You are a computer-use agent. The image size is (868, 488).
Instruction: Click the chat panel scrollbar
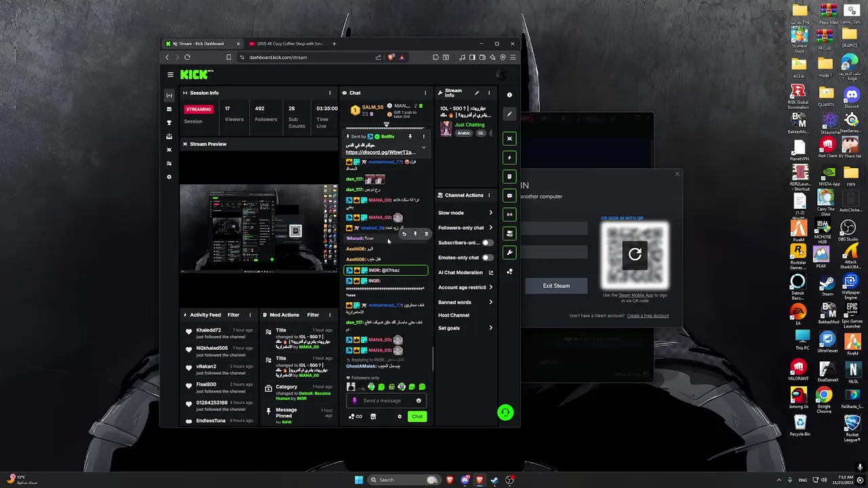point(433,359)
